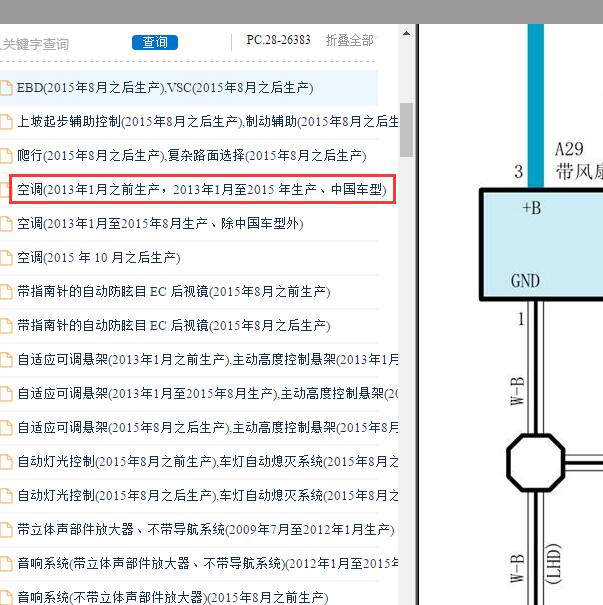Open 带指南针的自动防眩目 EC 后视镜(2015年8月之后生产)
603x605 pixels.
click(x=174, y=325)
